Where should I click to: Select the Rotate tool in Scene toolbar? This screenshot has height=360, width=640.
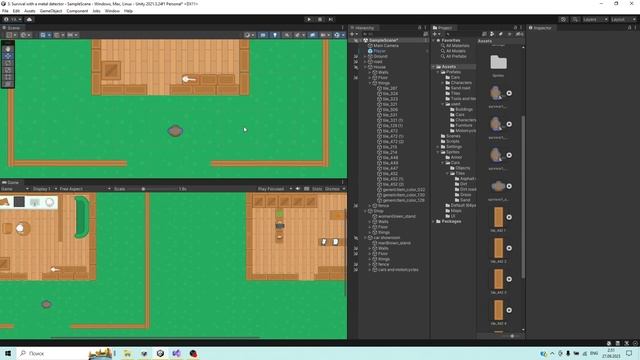[8, 63]
